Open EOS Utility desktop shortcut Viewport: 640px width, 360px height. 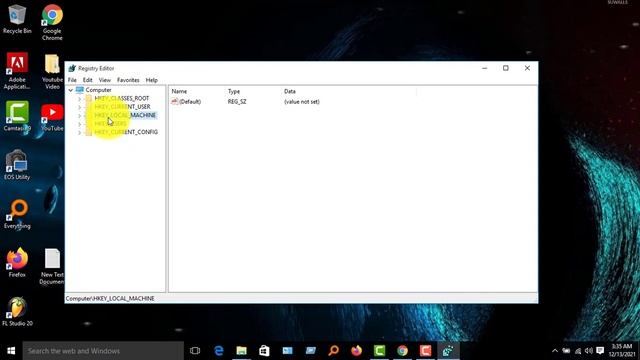tap(17, 165)
